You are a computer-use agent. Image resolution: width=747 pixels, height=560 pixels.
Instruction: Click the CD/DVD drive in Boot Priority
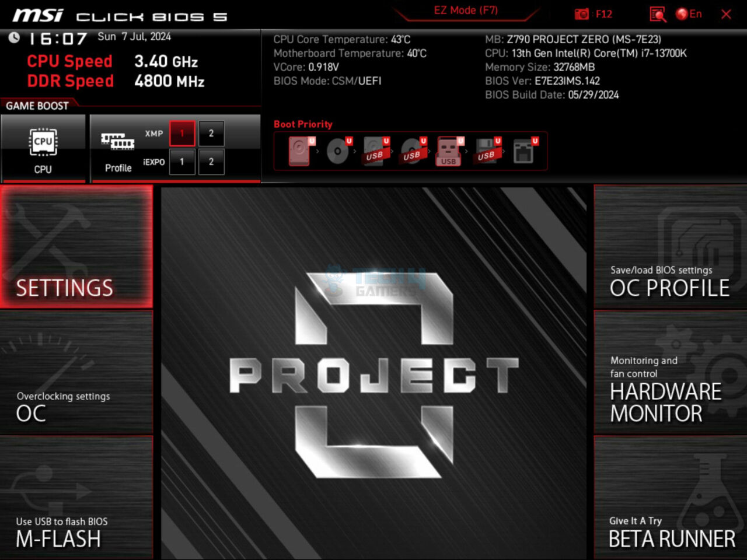point(337,150)
